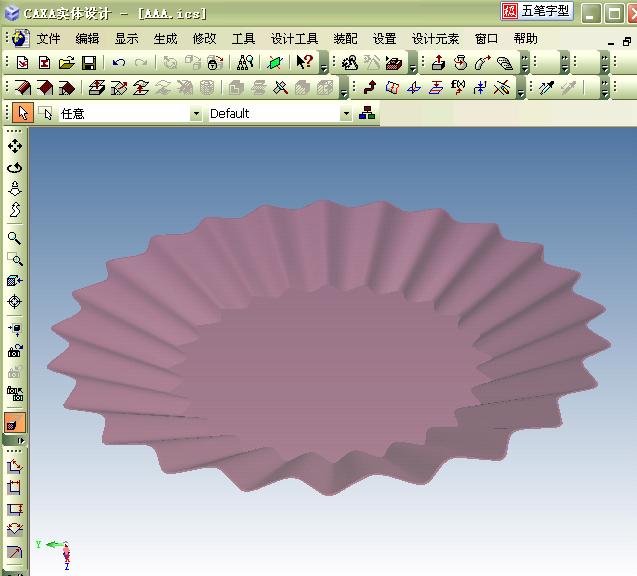Open the 装配 (Assembly) menu

pos(345,39)
